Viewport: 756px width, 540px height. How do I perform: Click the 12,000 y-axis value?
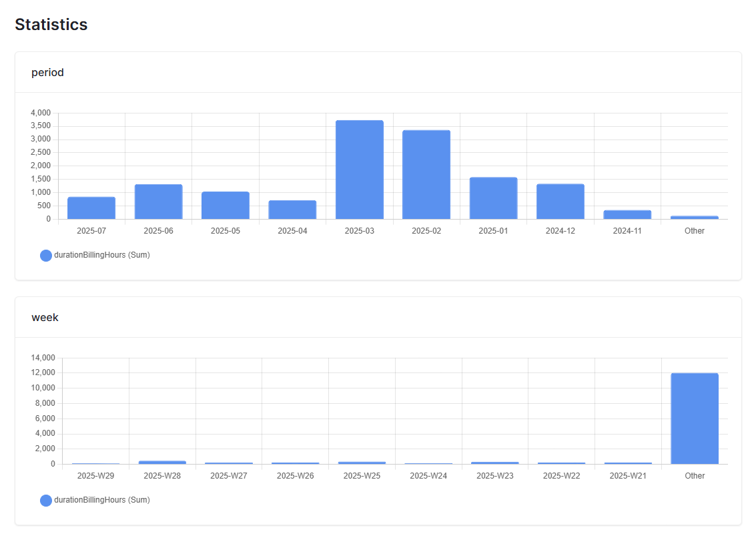click(x=43, y=372)
